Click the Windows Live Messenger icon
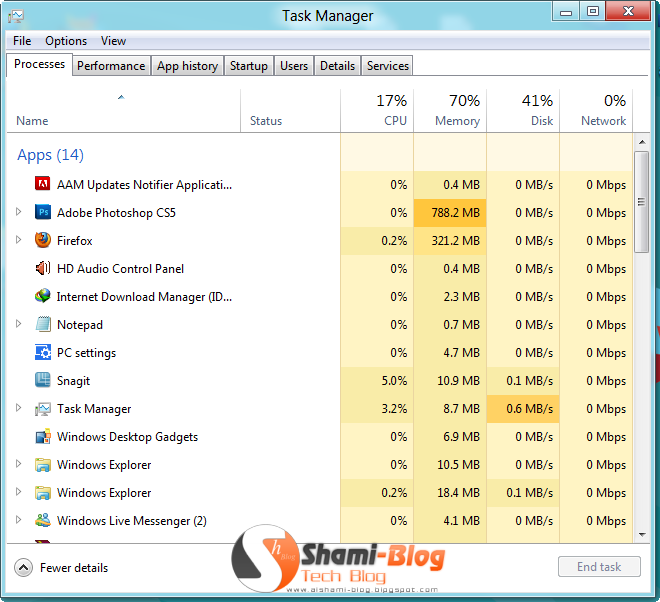The width and height of the screenshot is (660, 602). (43, 521)
